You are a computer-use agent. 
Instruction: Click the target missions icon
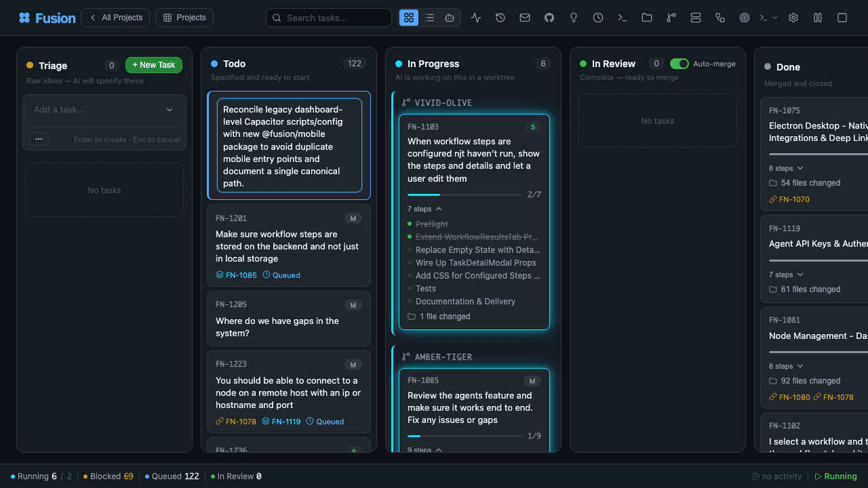pyautogui.click(x=745, y=18)
